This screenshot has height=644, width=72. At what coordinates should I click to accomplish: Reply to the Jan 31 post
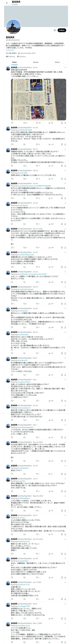tap(12, 123)
